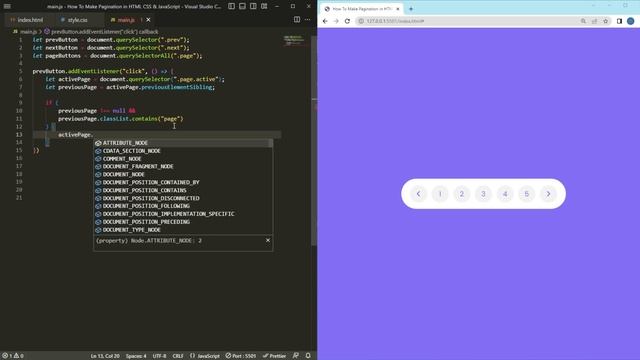Close the pagination browser tab
This screenshot has width=640, height=360.
tap(398, 9)
